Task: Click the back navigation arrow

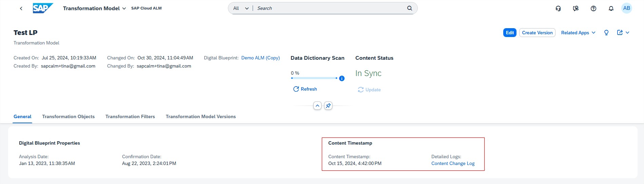Action: (x=21, y=8)
